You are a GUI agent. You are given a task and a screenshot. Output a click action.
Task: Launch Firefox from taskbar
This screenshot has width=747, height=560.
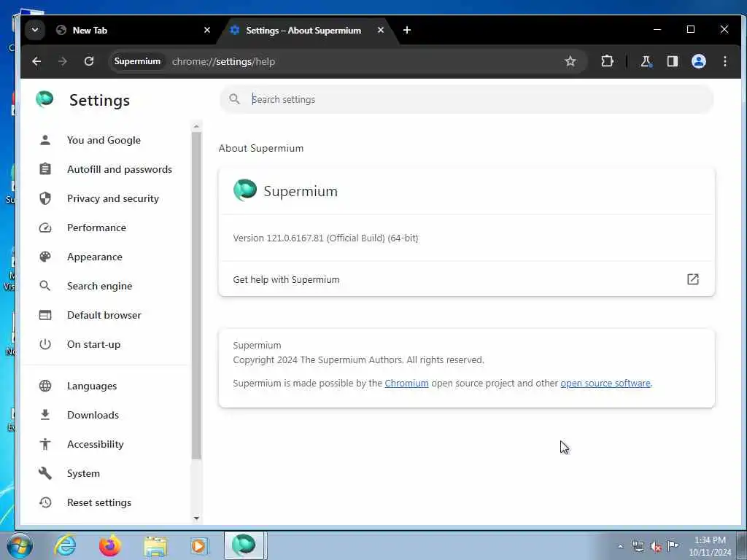point(110,545)
